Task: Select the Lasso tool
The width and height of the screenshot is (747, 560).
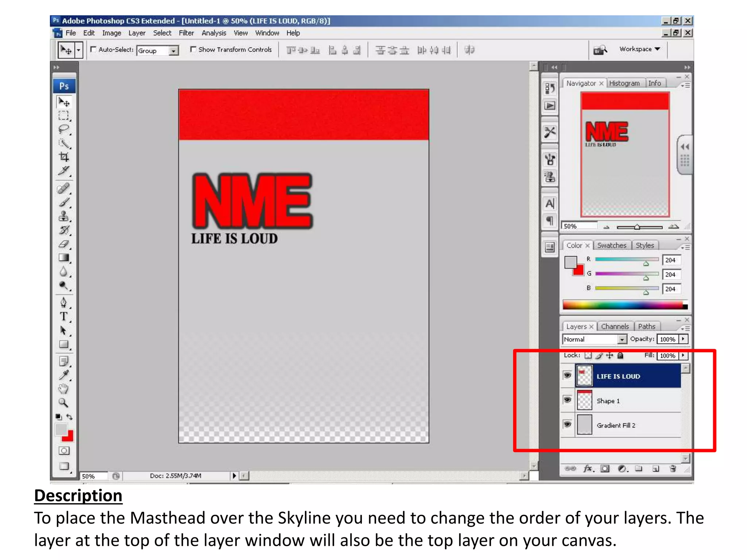Action: [x=64, y=129]
